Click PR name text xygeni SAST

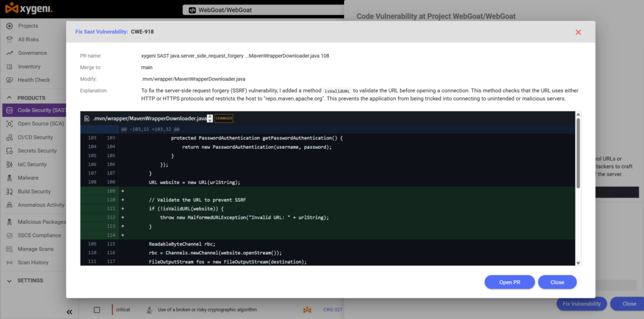[235, 56]
